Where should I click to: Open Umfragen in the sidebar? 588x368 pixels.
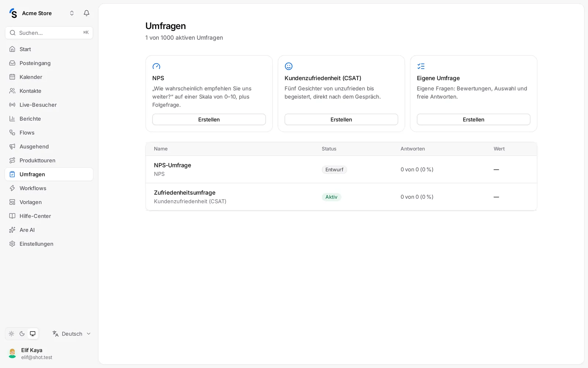click(49, 174)
